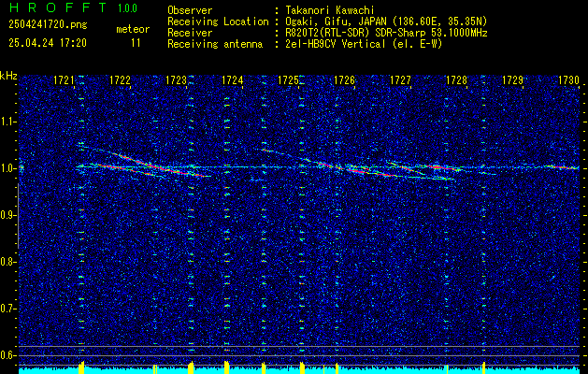Click the 1722 time marker
This screenshot has width=588, height=374.
pyautogui.click(x=120, y=80)
